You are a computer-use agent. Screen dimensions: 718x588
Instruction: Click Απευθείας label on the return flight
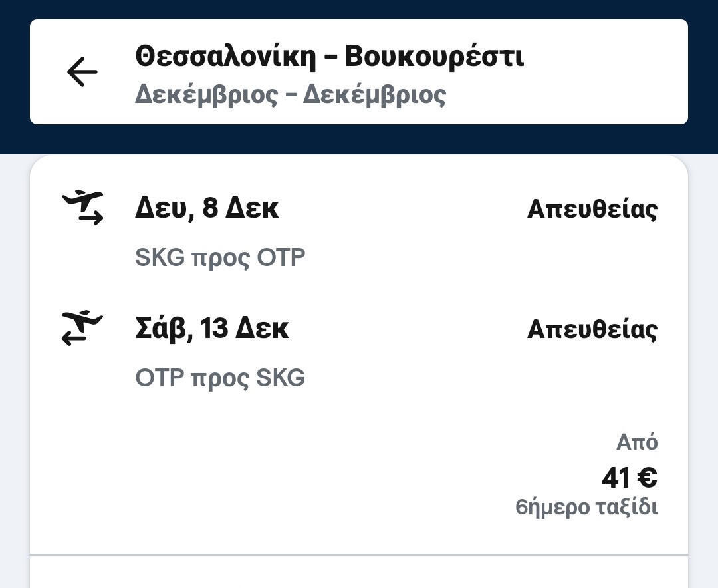pyautogui.click(x=592, y=329)
